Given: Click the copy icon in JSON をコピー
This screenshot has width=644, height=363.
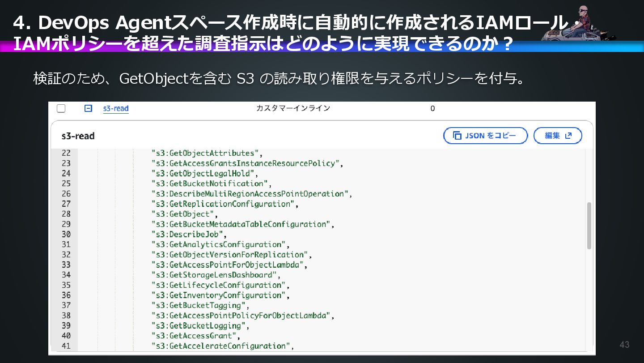Looking at the screenshot, I should (457, 136).
